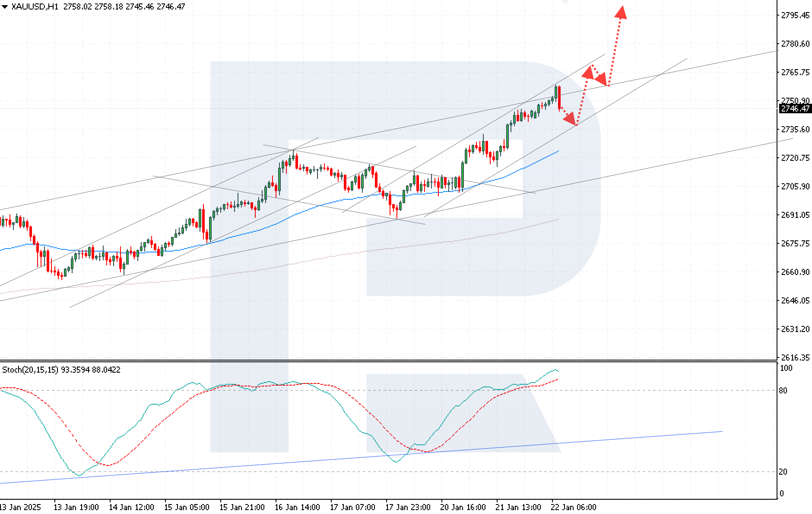Click the triangle arrow beside XAUUSD,H1
Viewport: 812px width, 514px height.
(5, 7)
